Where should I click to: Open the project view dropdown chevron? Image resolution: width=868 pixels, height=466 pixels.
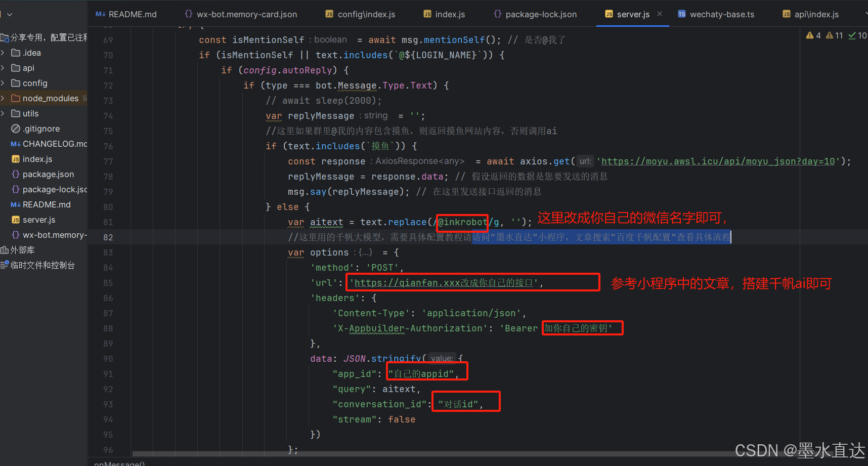click(10, 15)
